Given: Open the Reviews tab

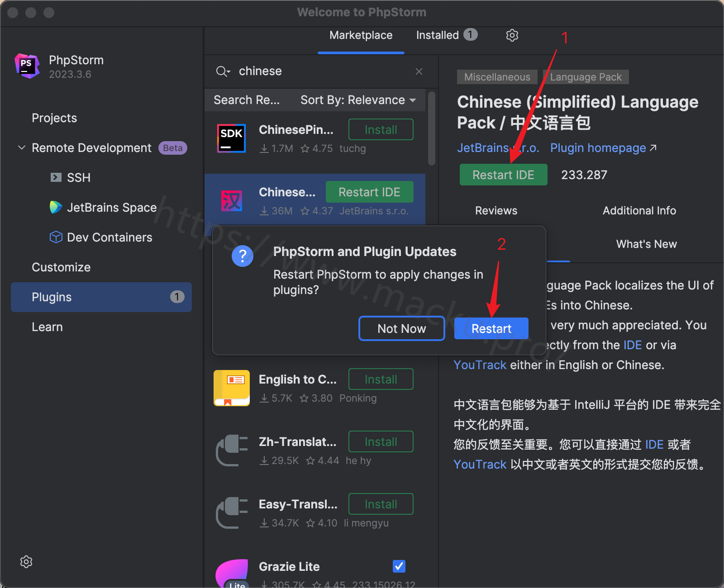Looking at the screenshot, I should (x=496, y=211).
